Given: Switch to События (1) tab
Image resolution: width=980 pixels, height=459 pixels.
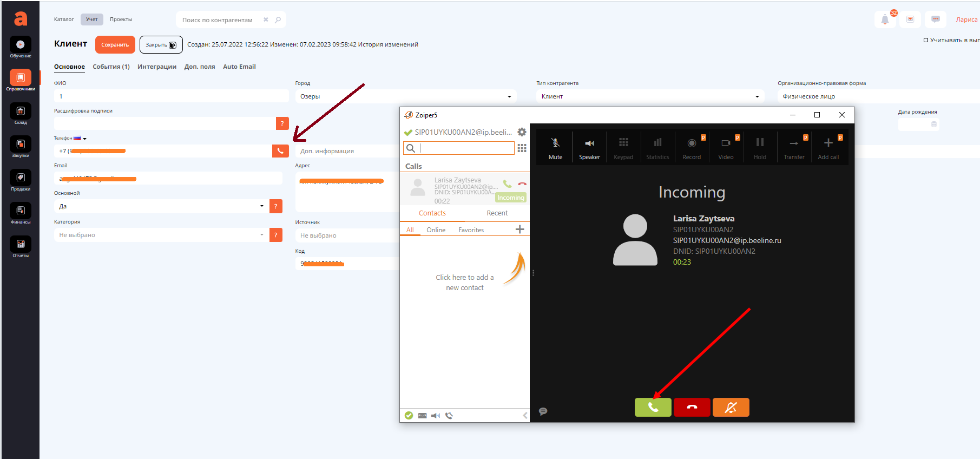Looking at the screenshot, I should (111, 67).
